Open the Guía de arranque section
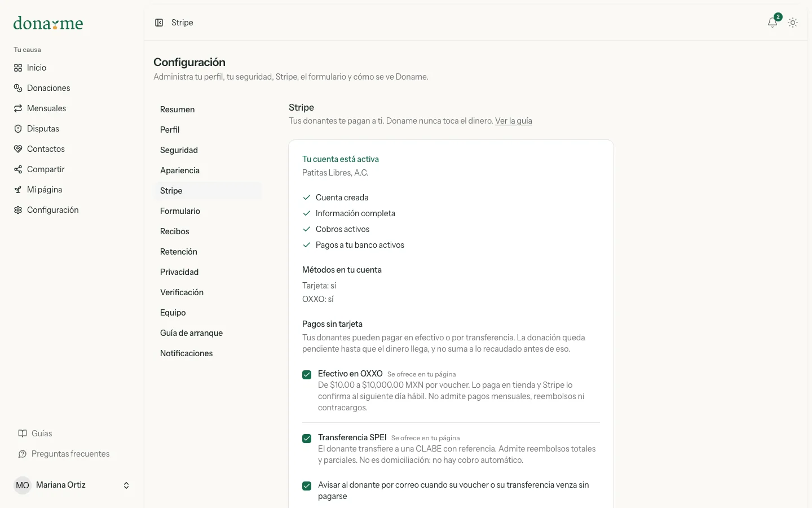The height and width of the screenshot is (508, 812). [208, 333]
